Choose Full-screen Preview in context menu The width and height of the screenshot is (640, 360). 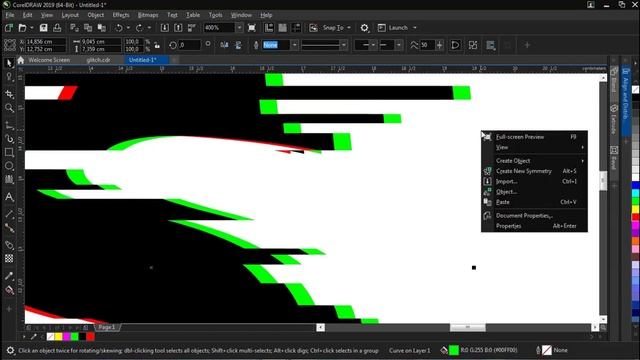click(x=534, y=137)
